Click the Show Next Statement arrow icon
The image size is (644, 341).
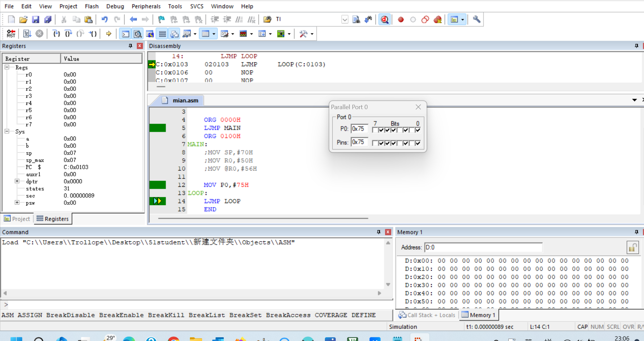(109, 34)
